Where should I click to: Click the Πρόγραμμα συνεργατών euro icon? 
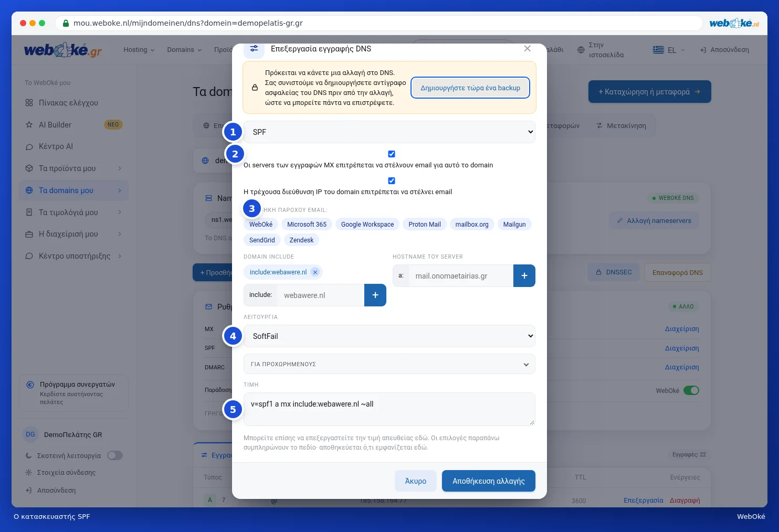(x=30, y=385)
